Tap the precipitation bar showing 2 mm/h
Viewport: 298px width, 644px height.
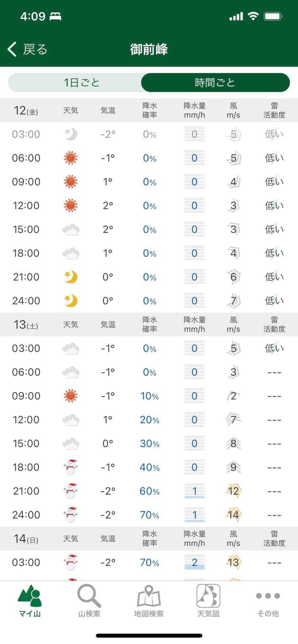pos(195,562)
